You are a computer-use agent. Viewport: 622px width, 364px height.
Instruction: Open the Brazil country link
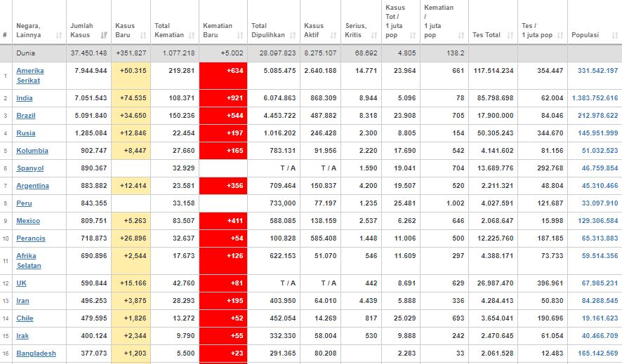point(26,115)
